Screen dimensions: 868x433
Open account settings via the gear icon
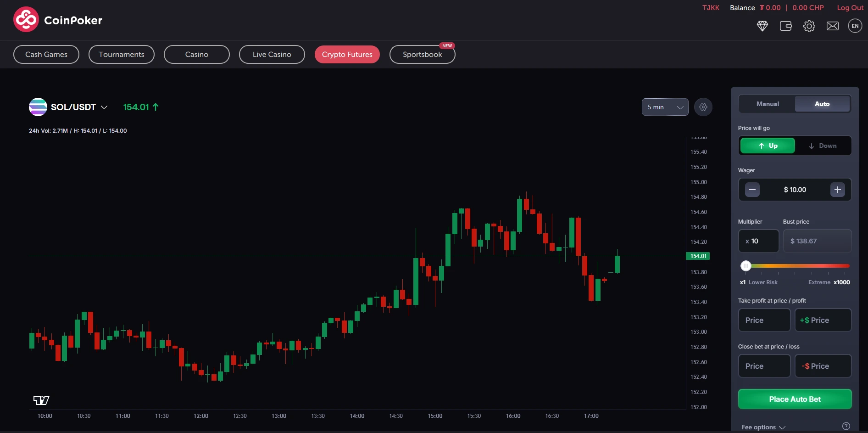click(809, 26)
